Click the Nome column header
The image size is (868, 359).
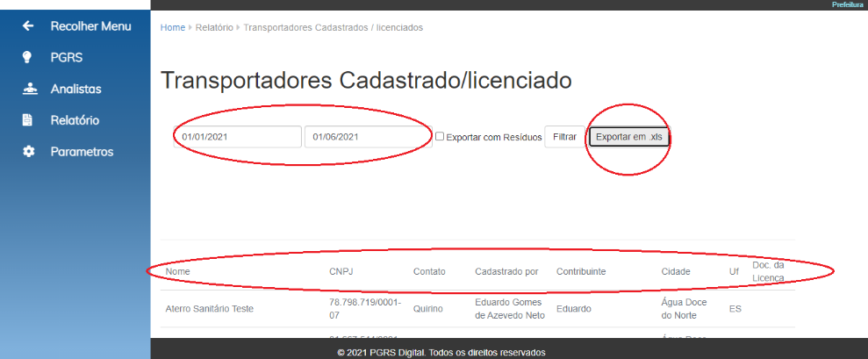point(177,272)
